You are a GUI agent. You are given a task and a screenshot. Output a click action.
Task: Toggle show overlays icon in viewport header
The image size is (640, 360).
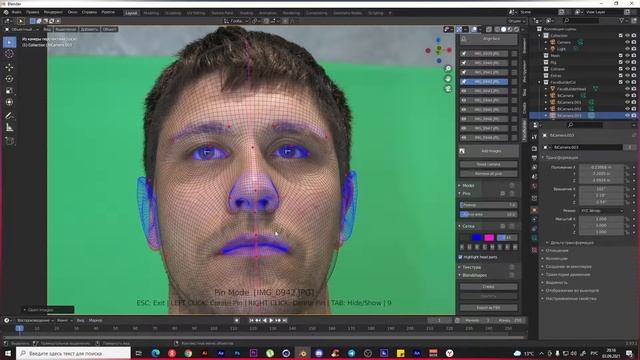tap(474, 29)
